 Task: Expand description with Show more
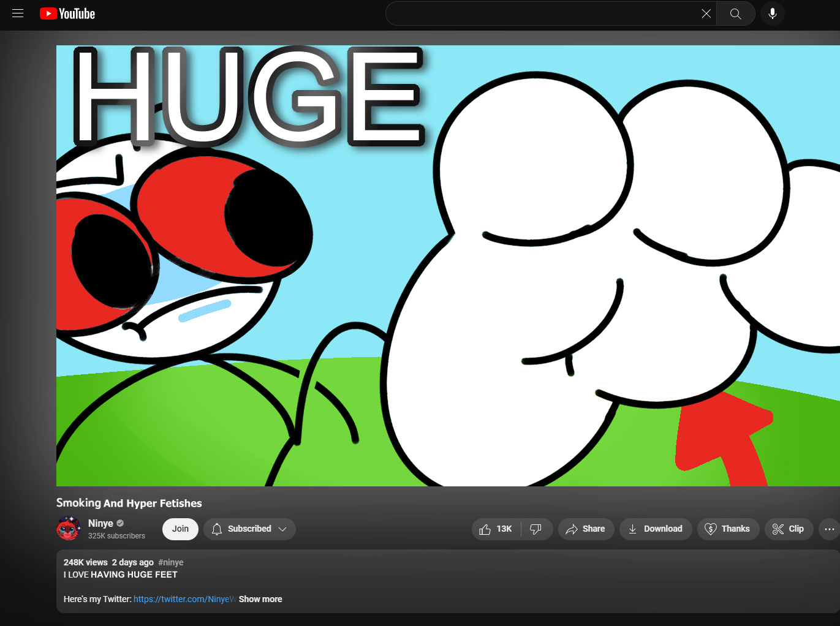point(260,599)
